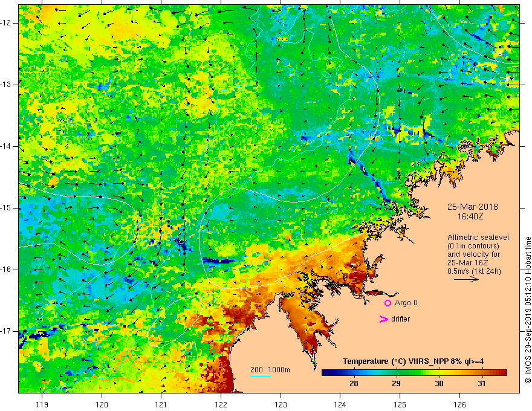This screenshot has width=532, height=411.
Task: Click the latitude -15 axis label
Action: click(6, 208)
